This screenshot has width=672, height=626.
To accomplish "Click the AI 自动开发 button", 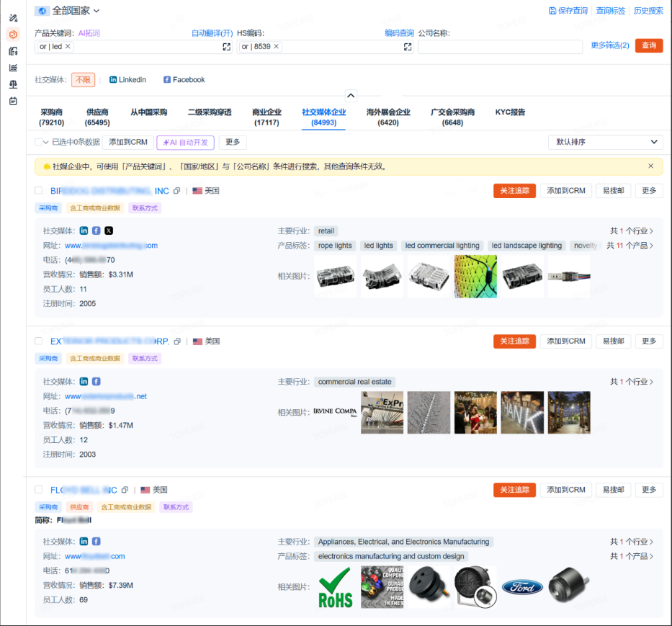I will pyautogui.click(x=185, y=143).
